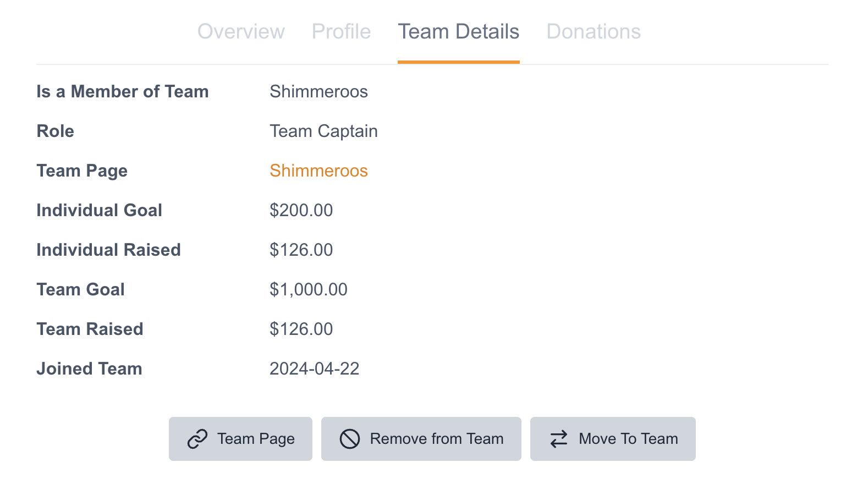This screenshot has height=495, width=868.
Task: Click the Remove from Team button text
Action: (437, 439)
